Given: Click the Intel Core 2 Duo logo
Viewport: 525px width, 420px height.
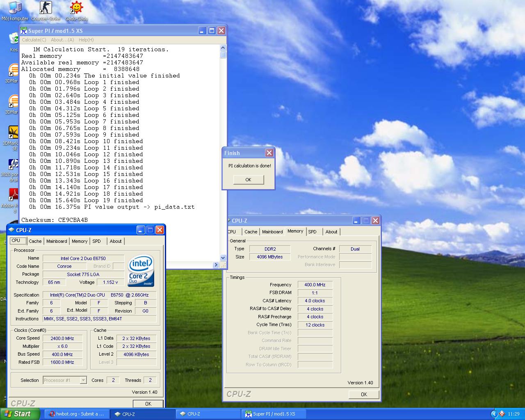Looking at the screenshot, I should point(141,271).
